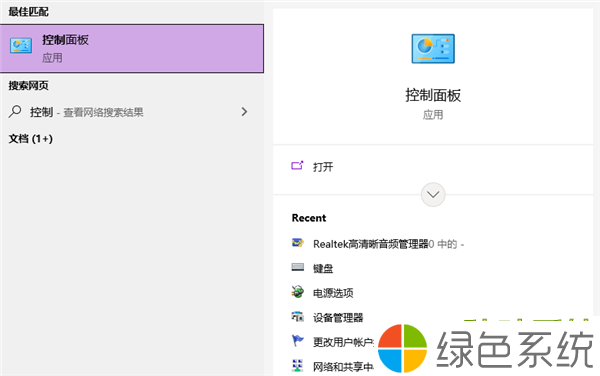This screenshot has height=376, width=600.
Task: Click the 最佳匹配 heading
Action: pos(28,12)
